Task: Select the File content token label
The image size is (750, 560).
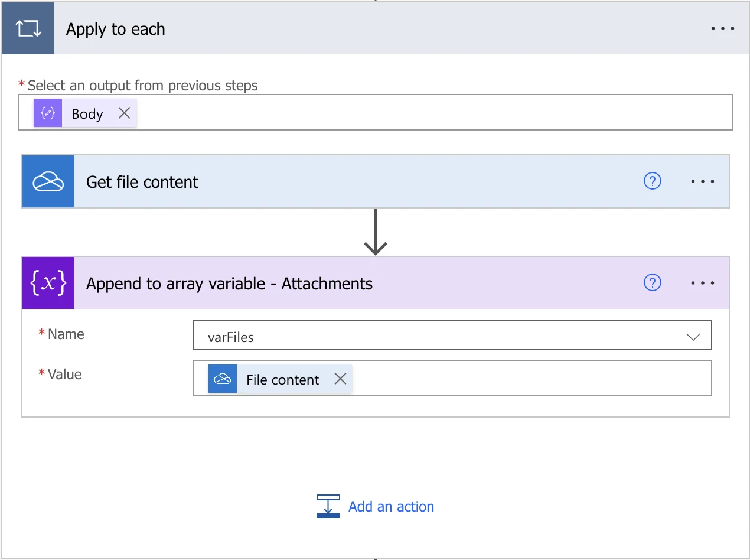Action: (282, 379)
